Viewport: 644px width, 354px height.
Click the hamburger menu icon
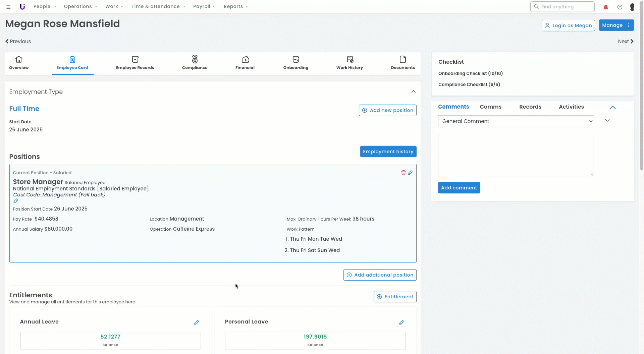tap(8, 7)
